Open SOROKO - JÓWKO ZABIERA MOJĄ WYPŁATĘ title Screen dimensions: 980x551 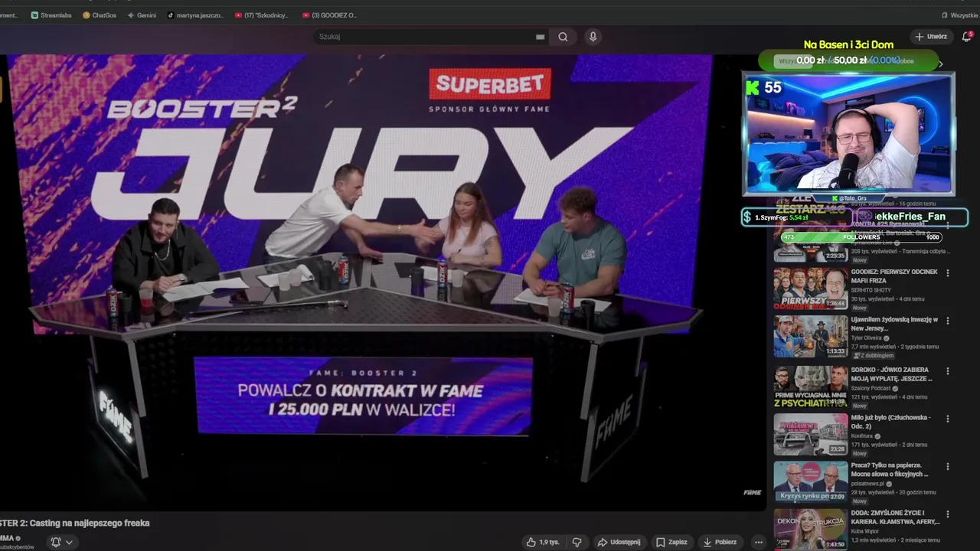click(892, 374)
